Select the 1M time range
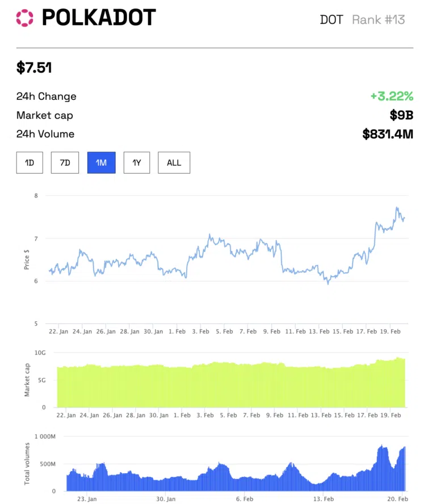 (x=101, y=163)
